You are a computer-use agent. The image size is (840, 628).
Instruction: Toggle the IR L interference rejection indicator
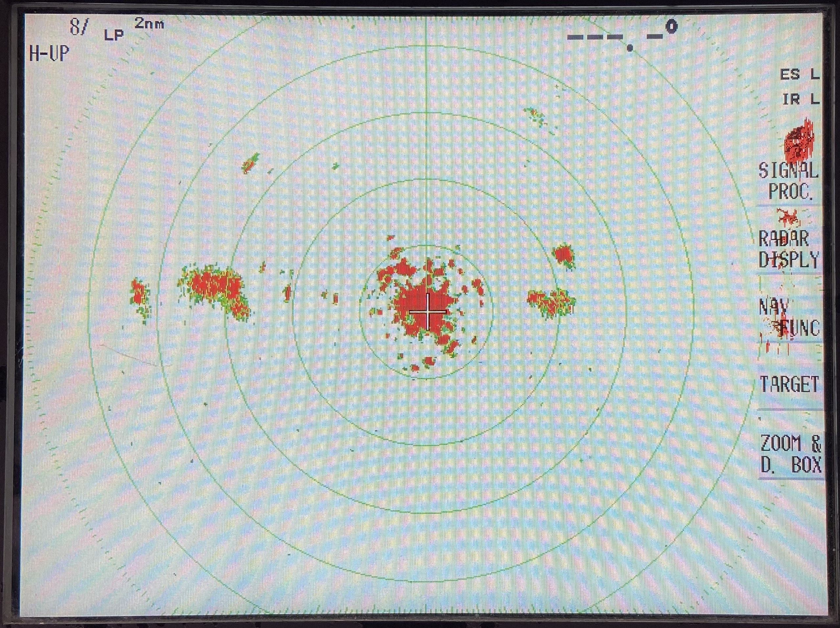(x=801, y=100)
